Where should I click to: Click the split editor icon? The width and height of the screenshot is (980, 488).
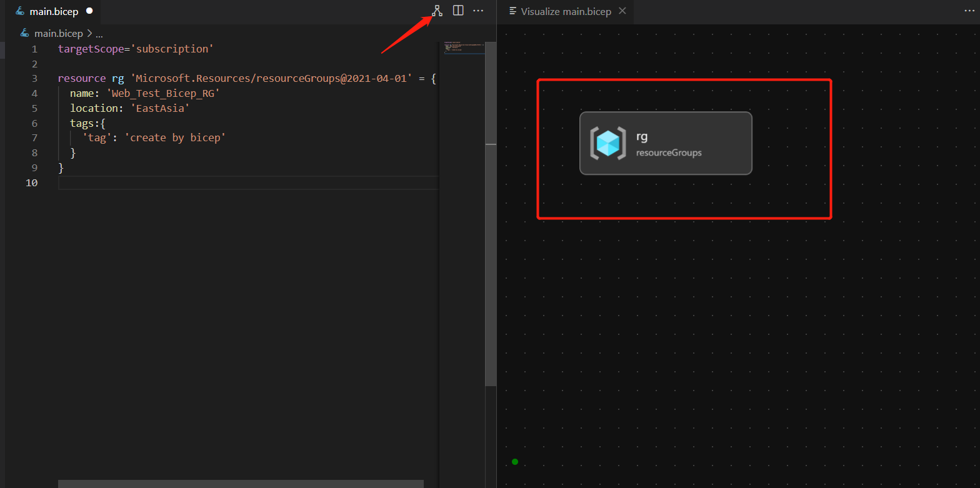coord(458,11)
